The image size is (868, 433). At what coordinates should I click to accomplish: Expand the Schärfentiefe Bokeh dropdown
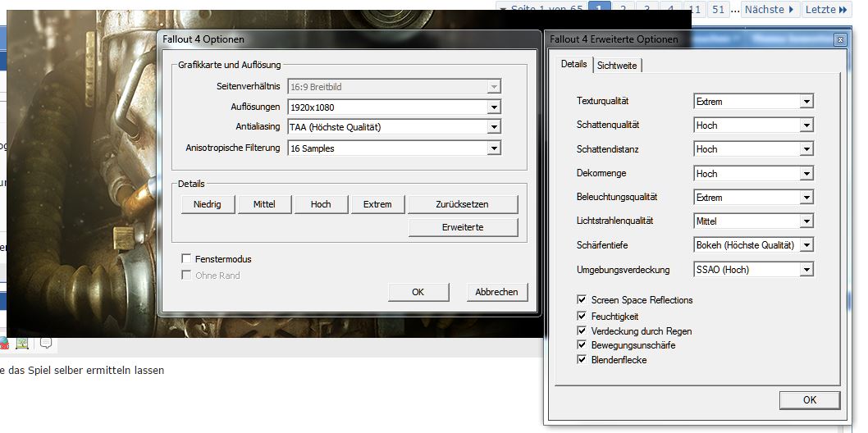753,245
